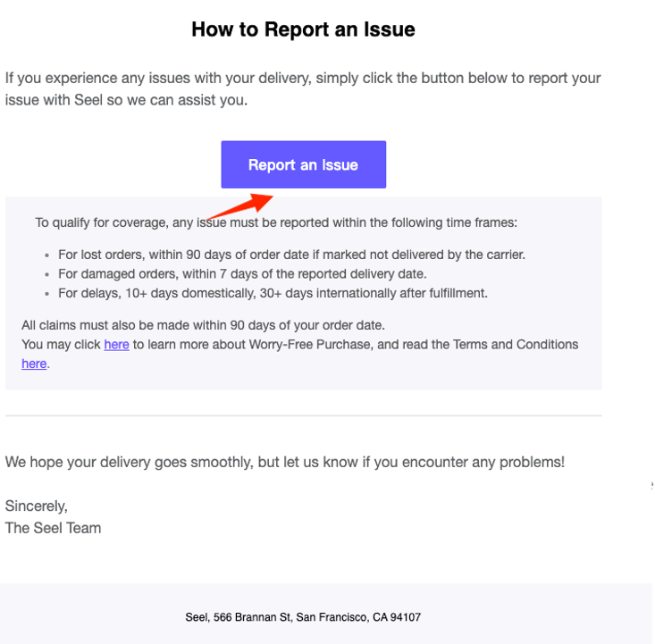The width and height of the screenshot is (655, 644).
Task: Click the 'How to Report an Issue' heading
Action: [303, 29]
